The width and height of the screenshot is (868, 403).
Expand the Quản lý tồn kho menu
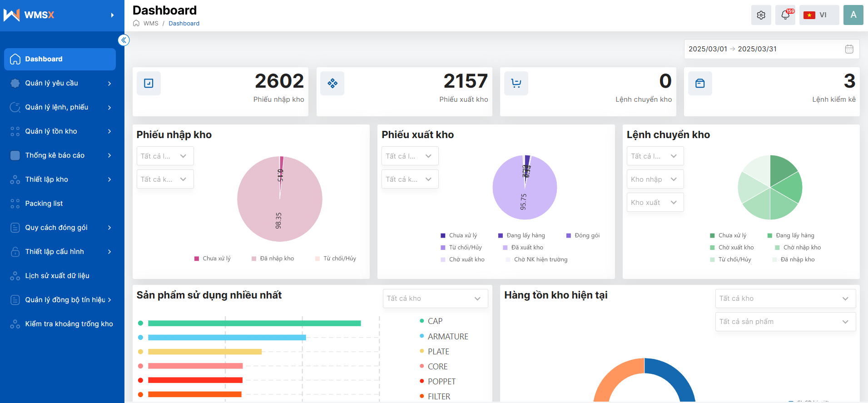click(x=62, y=131)
